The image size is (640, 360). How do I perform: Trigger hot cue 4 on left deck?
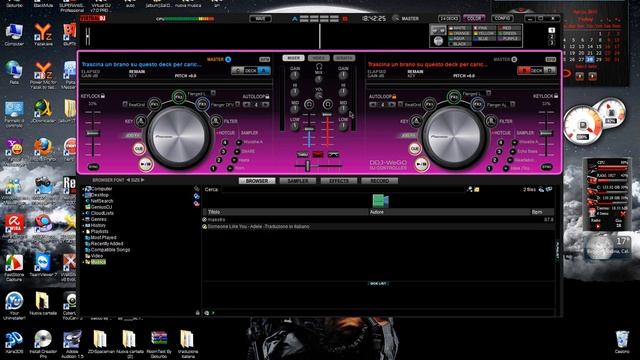coord(224,142)
